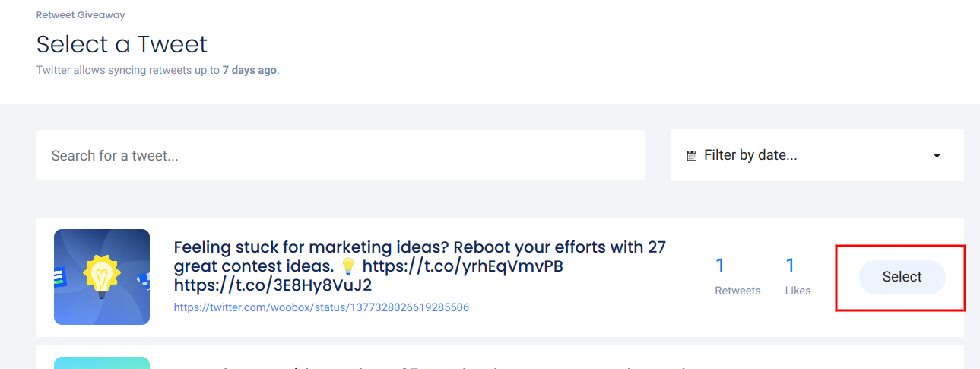
Task: Click the Twitter allows syncing retweets note
Action: tap(129, 70)
